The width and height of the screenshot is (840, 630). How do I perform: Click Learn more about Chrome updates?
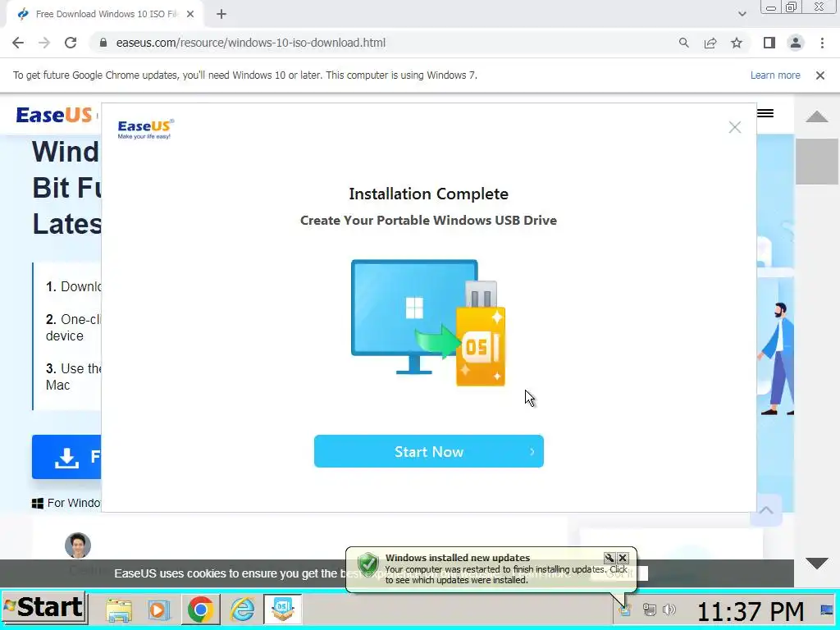pos(775,75)
